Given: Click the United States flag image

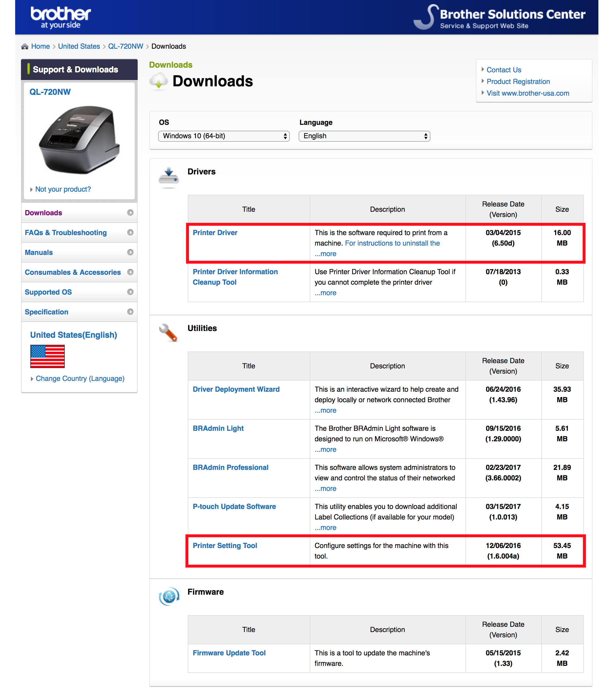Looking at the screenshot, I should (47, 356).
